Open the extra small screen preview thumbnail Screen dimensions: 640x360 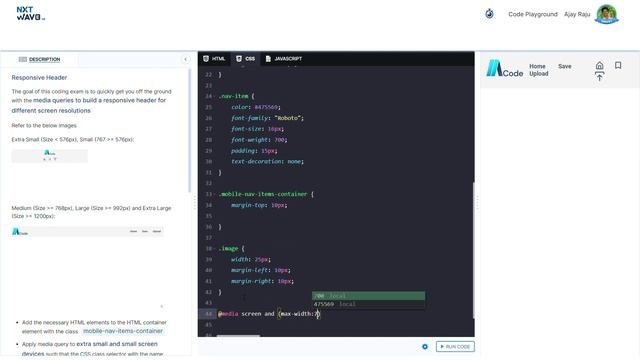coord(49,156)
